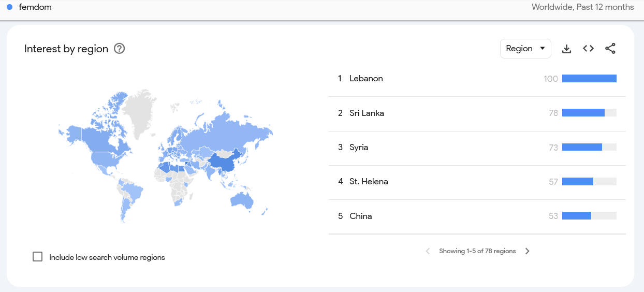644x292 pixels.
Task: Click Lebanon's full interest bar
Action: click(589, 79)
